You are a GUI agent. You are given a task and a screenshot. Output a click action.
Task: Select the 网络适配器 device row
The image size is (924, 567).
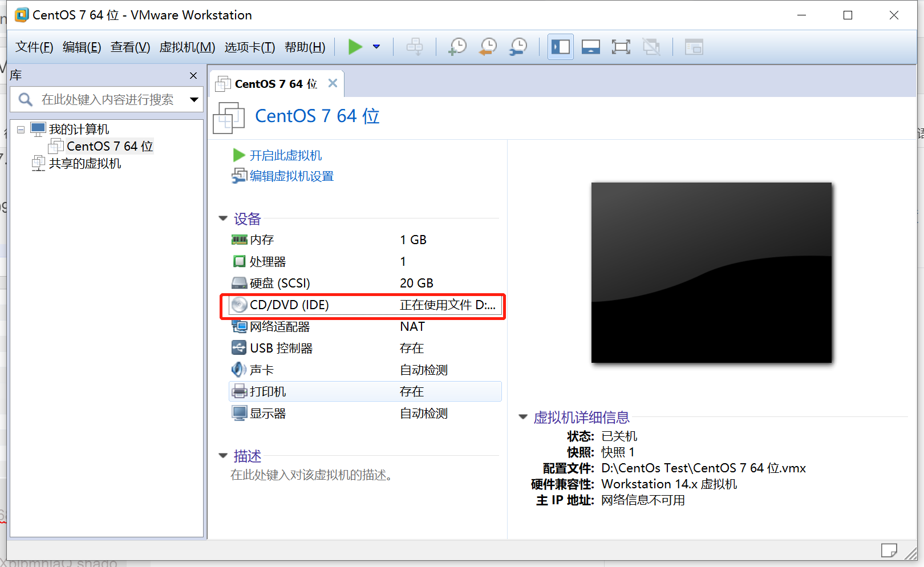click(365, 327)
